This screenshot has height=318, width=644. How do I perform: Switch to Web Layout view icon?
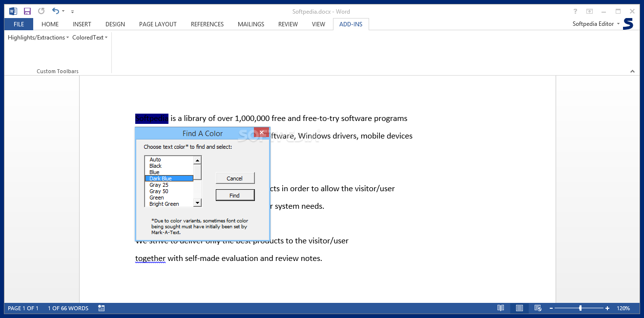point(538,308)
